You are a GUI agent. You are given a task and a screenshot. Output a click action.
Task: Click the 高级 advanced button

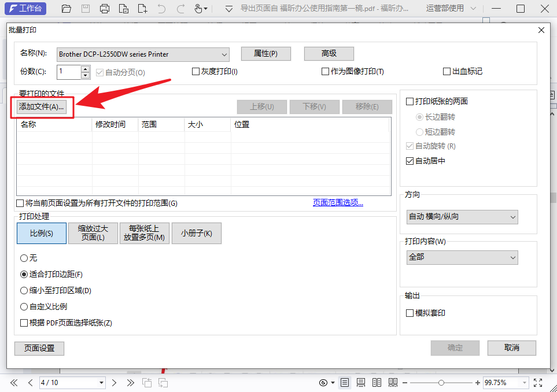click(x=329, y=54)
